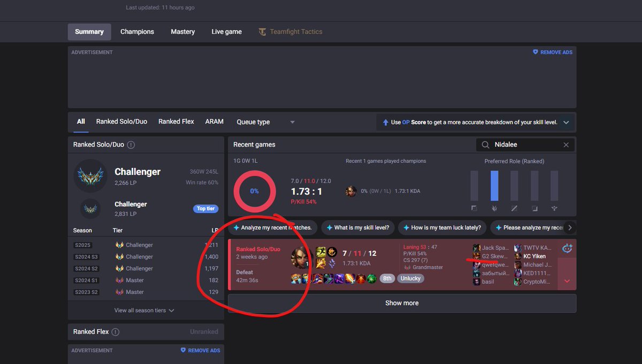Filter by ARAM games
This screenshot has width=642, height=364.
pyautogui.click(x=215, y=121)
